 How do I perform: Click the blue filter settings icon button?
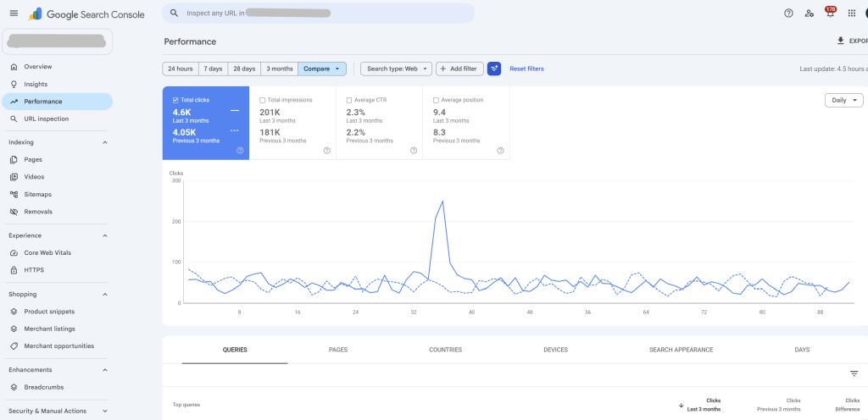point(494,69)
